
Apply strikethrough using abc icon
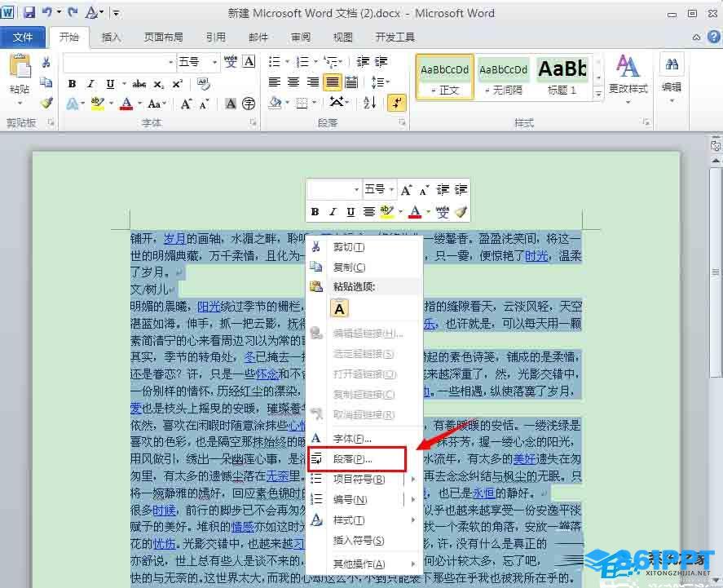tap(139, 84)
